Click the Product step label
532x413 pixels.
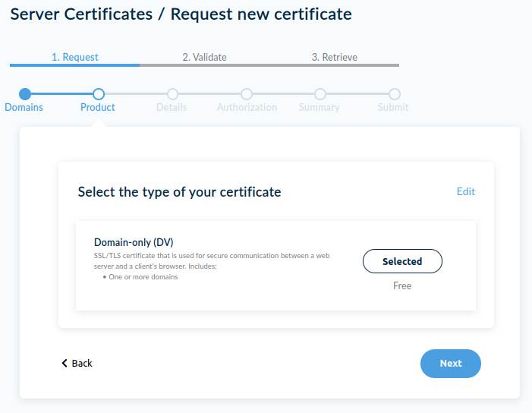(x=98, y=107)
